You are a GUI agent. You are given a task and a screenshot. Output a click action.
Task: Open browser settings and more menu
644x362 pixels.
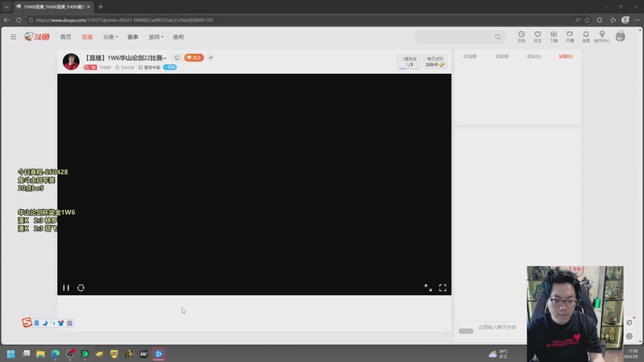pyautogui.click(x=637, y=19)
